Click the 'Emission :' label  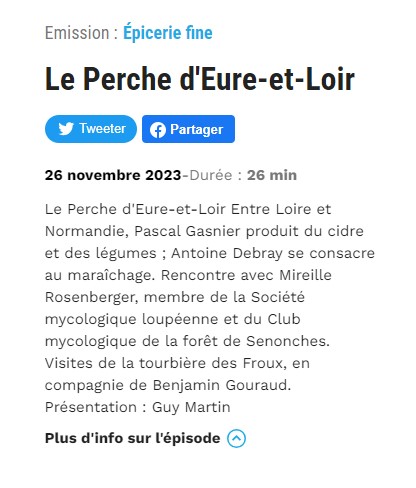[81, 33]
